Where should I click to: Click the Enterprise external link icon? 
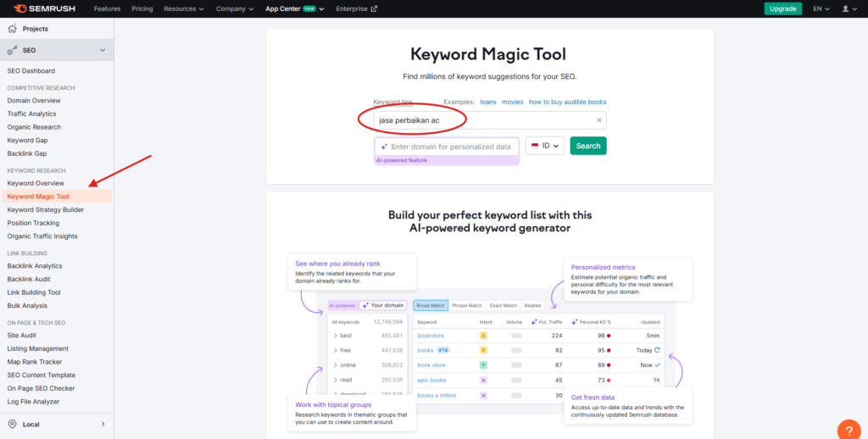coord(374,8)
